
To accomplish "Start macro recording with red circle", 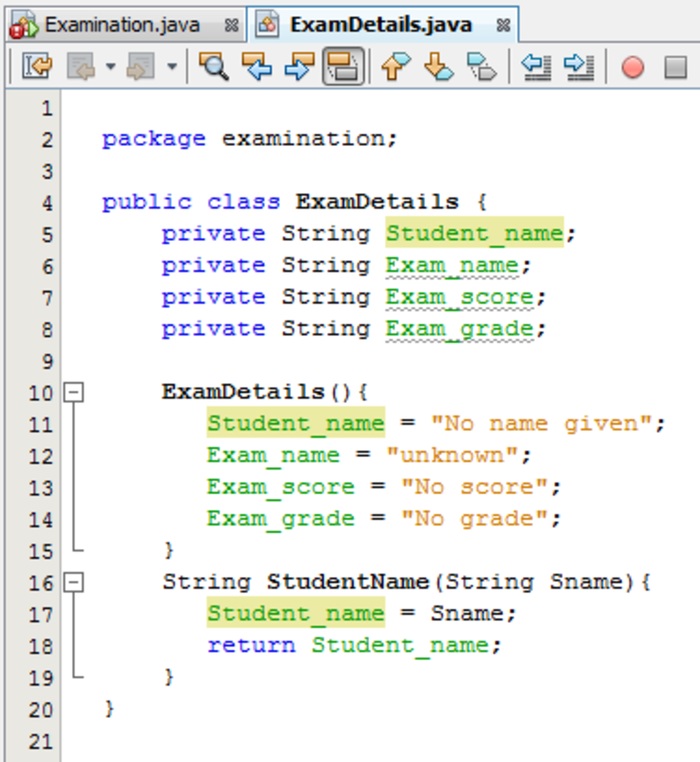I will (x=632, y=67).
